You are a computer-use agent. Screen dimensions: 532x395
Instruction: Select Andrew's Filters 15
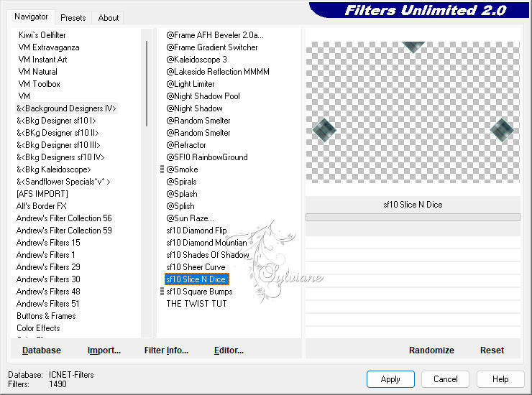tap(48, 243)
